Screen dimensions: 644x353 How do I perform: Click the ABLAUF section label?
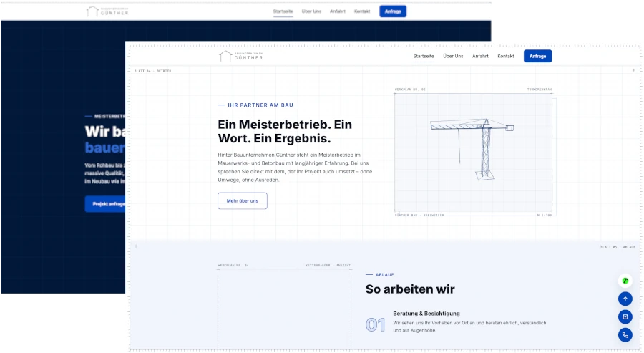(x=384, y=274)
